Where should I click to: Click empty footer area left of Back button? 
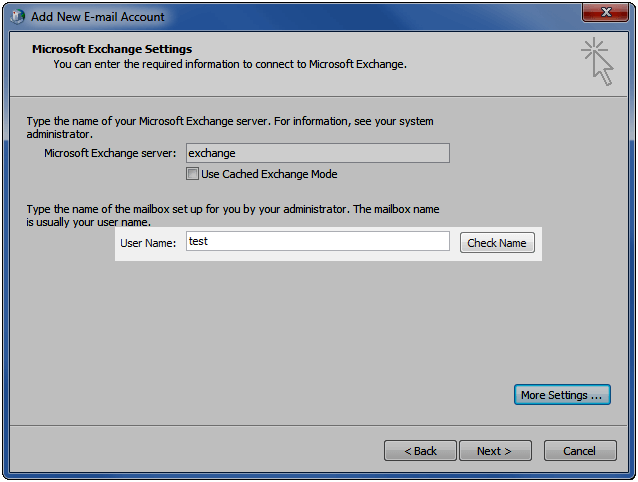tap(195, 449)
